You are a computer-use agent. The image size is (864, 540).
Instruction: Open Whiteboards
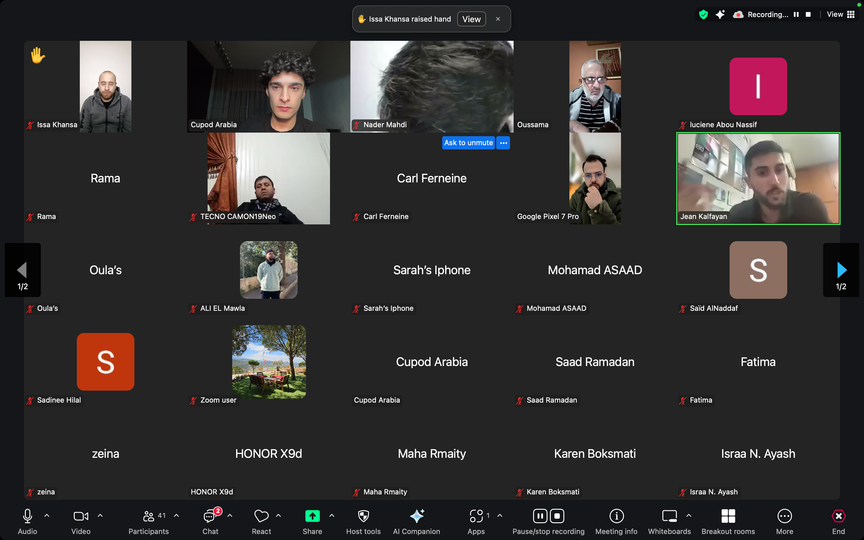[669, 522]
